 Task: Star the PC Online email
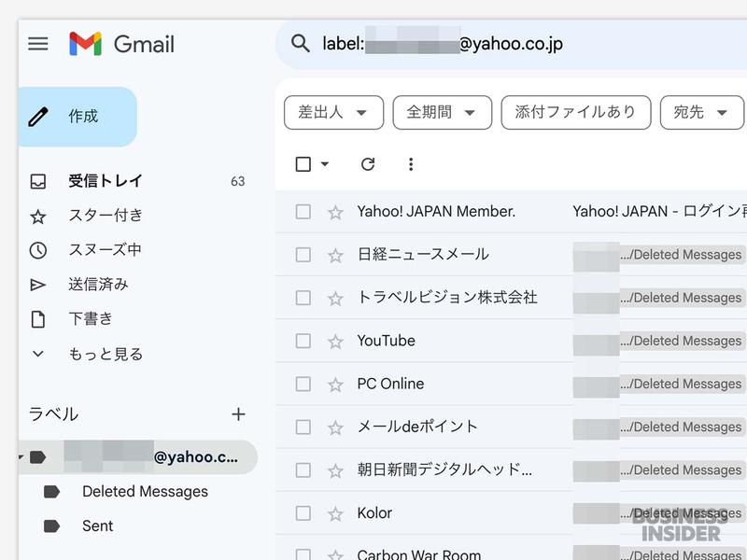335,385
